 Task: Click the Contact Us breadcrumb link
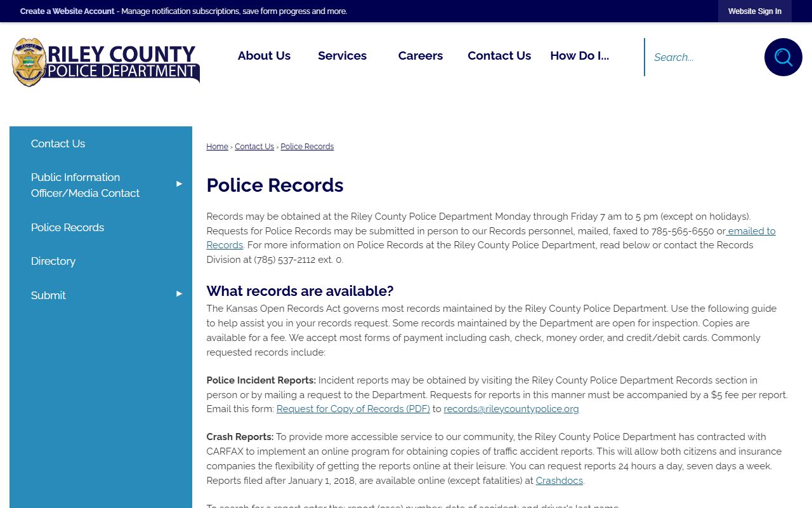point(254,147)
